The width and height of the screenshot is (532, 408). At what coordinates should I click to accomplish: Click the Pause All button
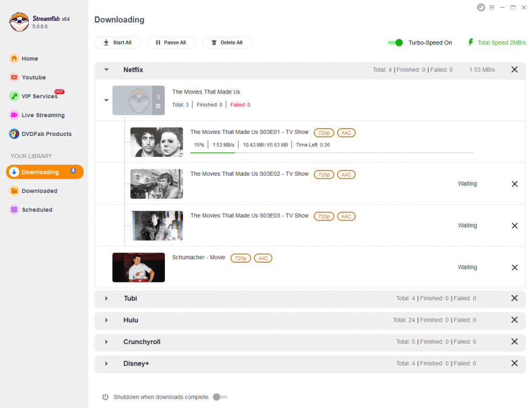pos(171,42)
